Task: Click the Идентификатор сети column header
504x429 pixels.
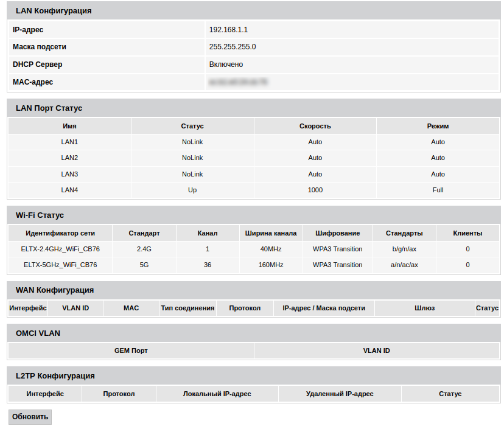Action: click(60, 233)
